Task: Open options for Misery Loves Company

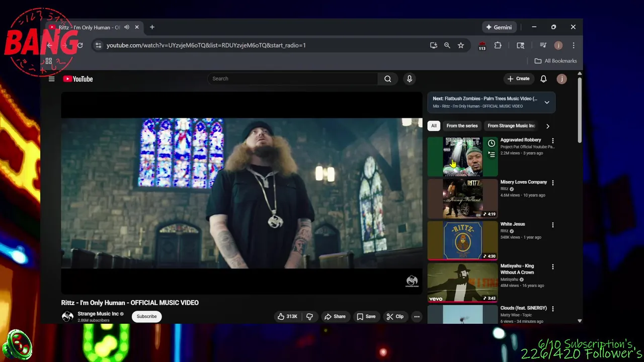Action: pyautogui.click(x=552, y=183)
